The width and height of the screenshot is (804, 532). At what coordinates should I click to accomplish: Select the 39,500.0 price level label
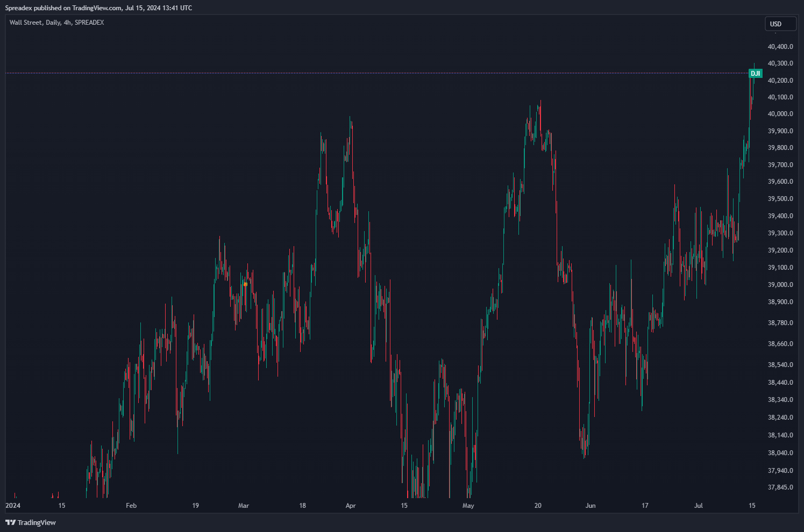780,199
